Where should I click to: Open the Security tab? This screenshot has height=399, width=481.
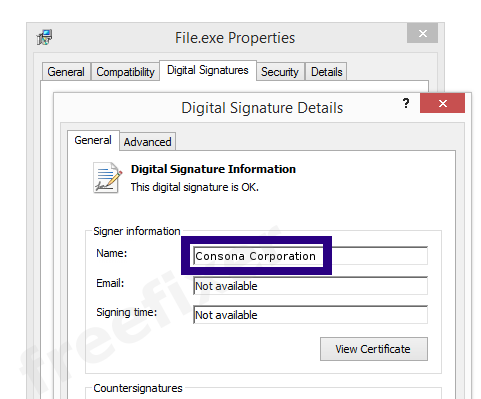pos(280,72)
